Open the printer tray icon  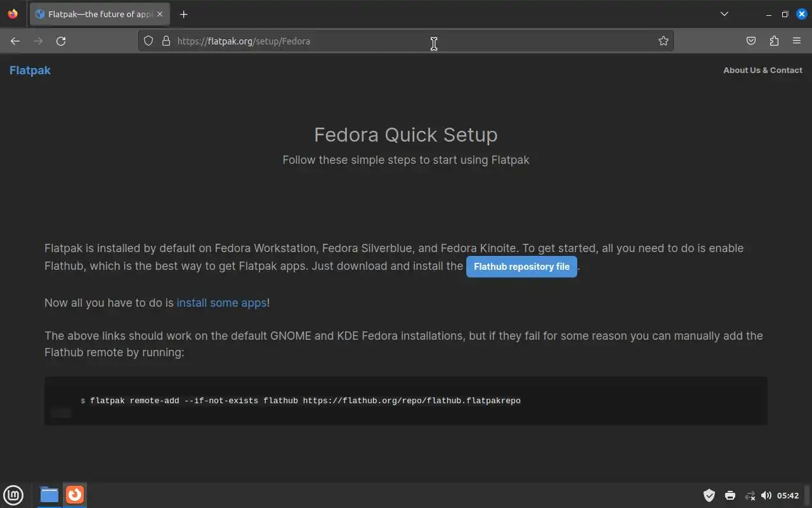click(x=730, y=495)
